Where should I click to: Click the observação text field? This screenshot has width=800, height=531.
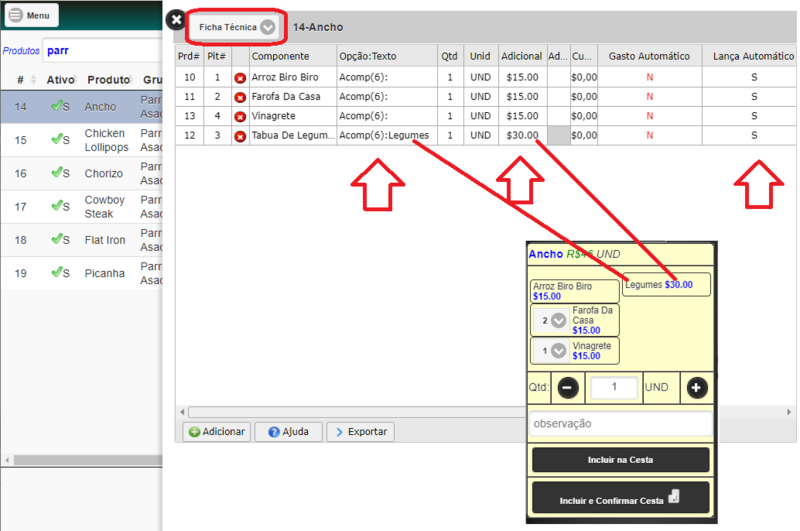[620, 423]
